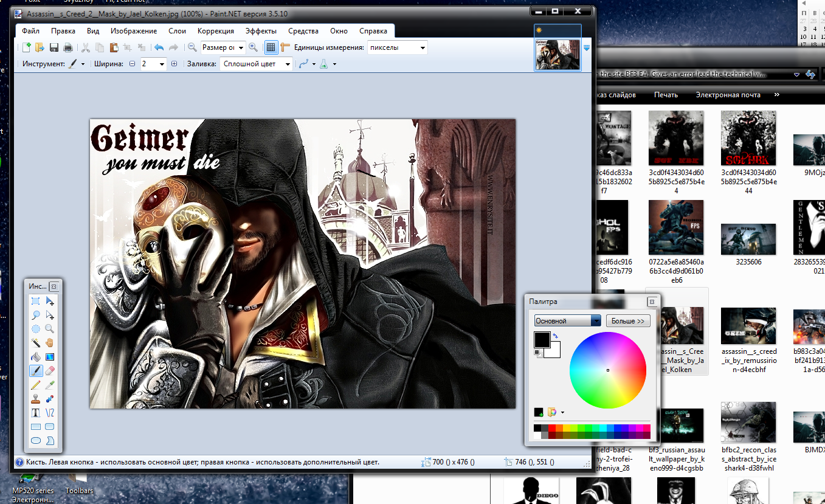Viewport: 825px width, 504px height.
Task: Click the Больше >> button in palette
Action: [x=627, y=320]
